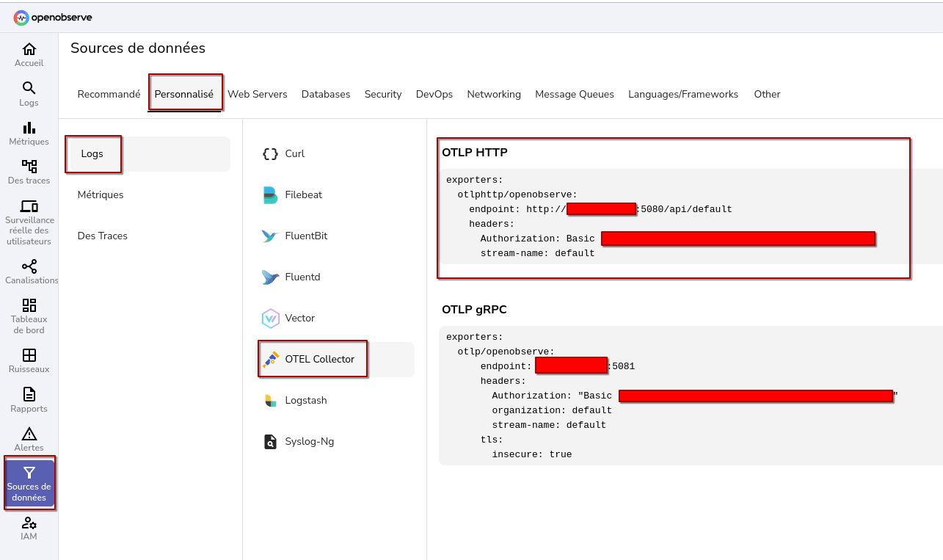The height and width of the screenshot is (560, 943).
Task: Open the Métriques bar chart icon
Action: [x=29, y=128]
